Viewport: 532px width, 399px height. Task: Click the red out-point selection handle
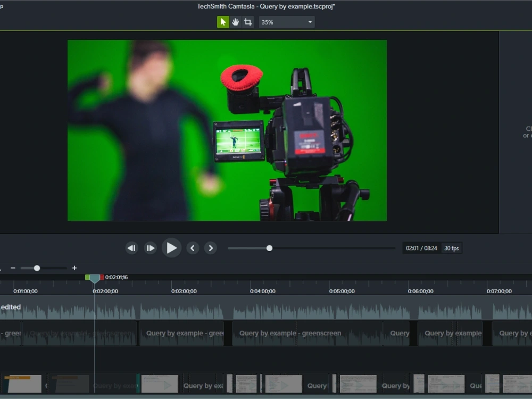[x=102, y=277]
